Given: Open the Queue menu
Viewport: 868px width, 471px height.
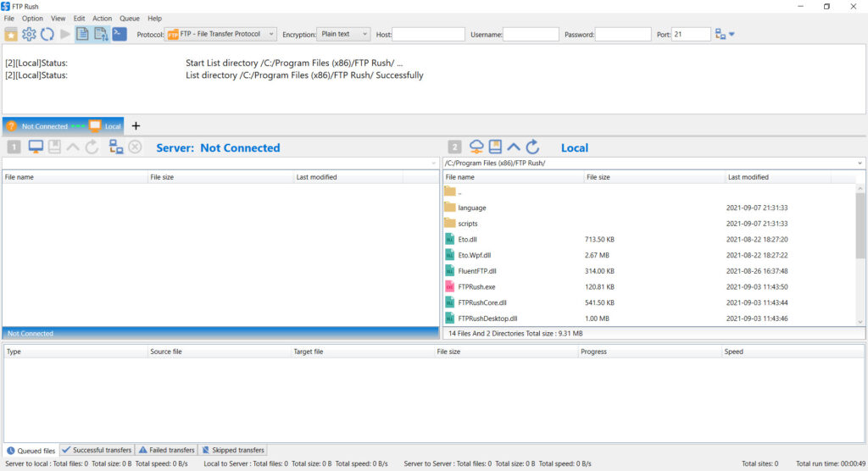Looking at the screenshot, I should (x=130, y=19).
